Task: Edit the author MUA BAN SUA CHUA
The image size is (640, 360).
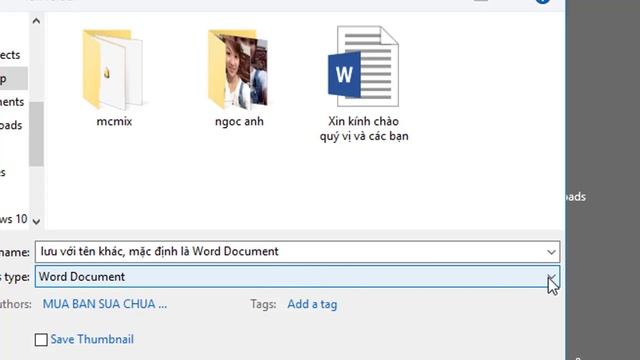Action: coord(105,304)
